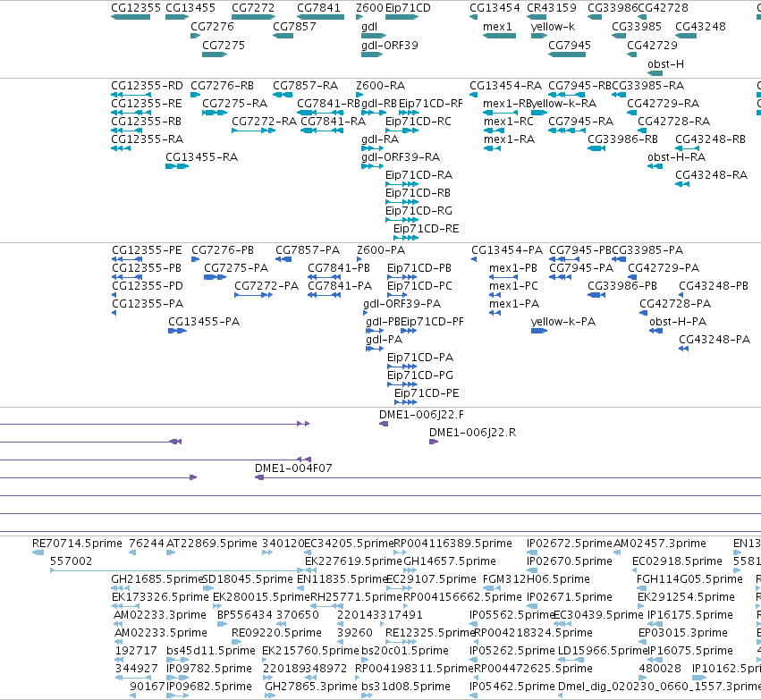Select the mex1 gene label
The height and width of the screenshot is (700, 761).
[497, 27]
